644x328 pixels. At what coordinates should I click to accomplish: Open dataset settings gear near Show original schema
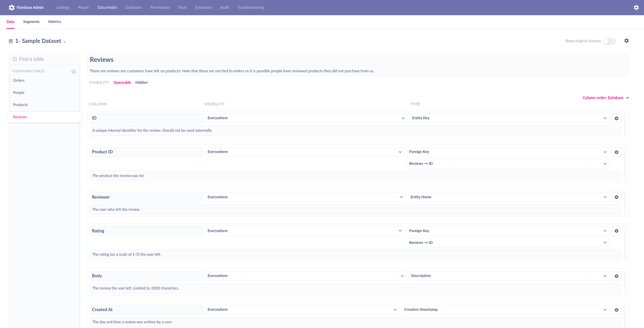(626, 41)
